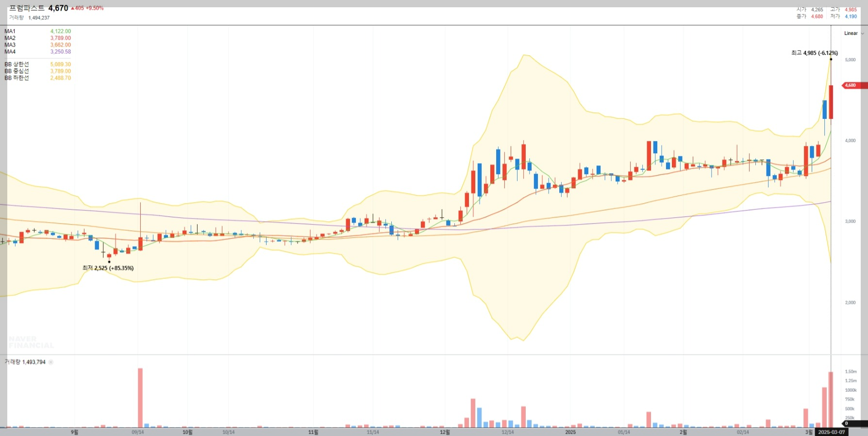Click the 3,000 price axis label

click(x=850, y=221)
